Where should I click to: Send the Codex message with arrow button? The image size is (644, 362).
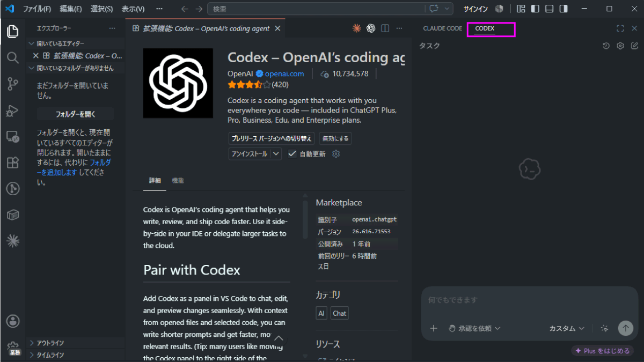[x=625, y=328]
